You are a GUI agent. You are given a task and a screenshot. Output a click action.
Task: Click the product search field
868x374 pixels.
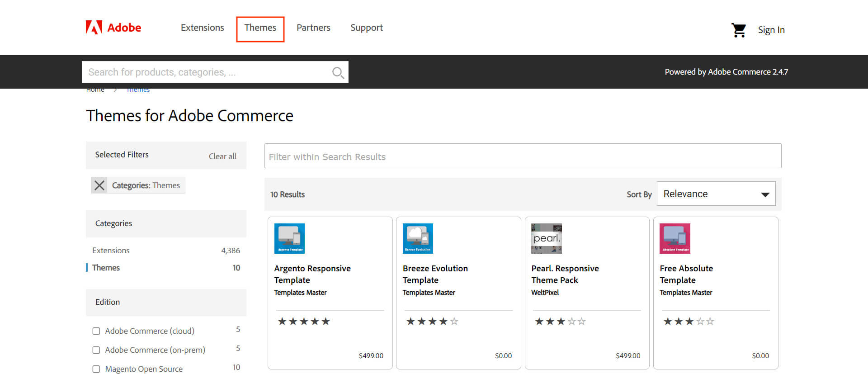(x=215, y=72)
